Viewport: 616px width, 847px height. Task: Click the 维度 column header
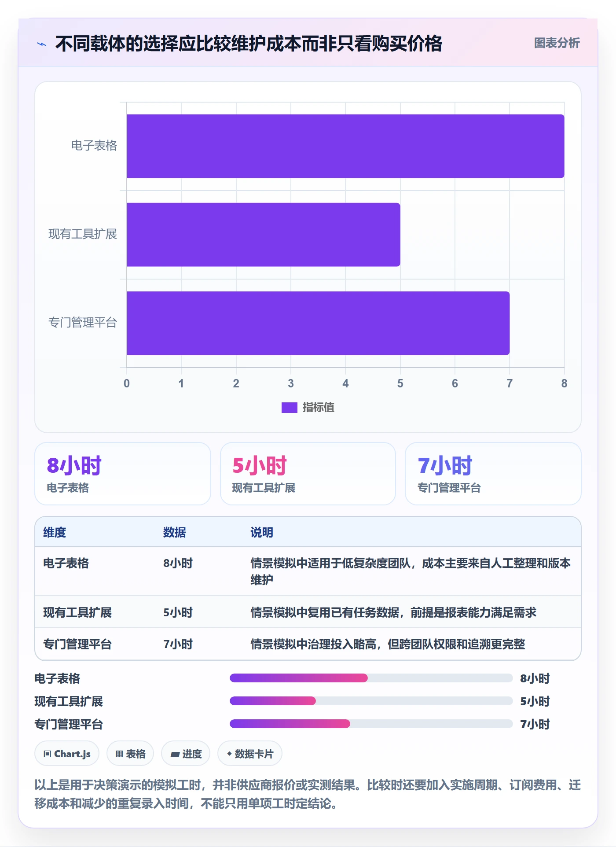[55, 532]
